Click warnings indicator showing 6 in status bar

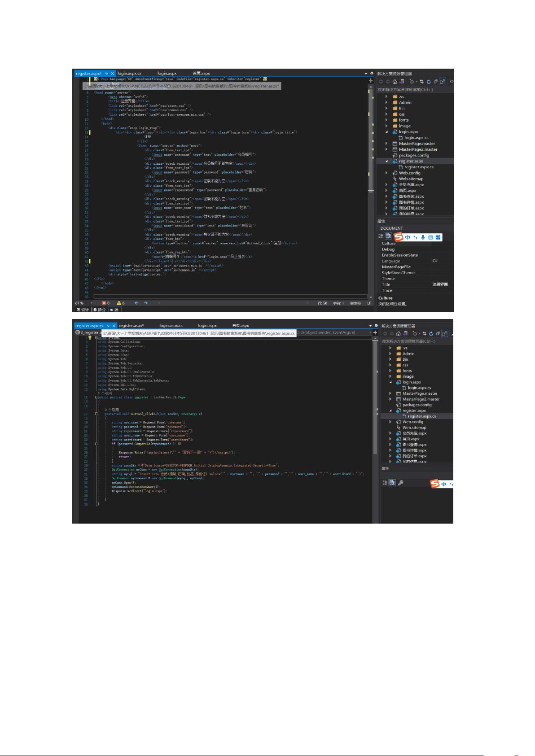(121, 303)
